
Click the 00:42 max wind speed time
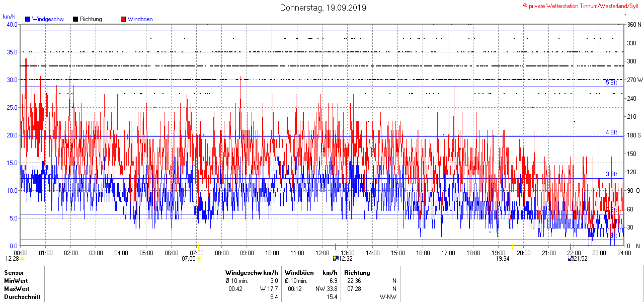pos(235,289)
